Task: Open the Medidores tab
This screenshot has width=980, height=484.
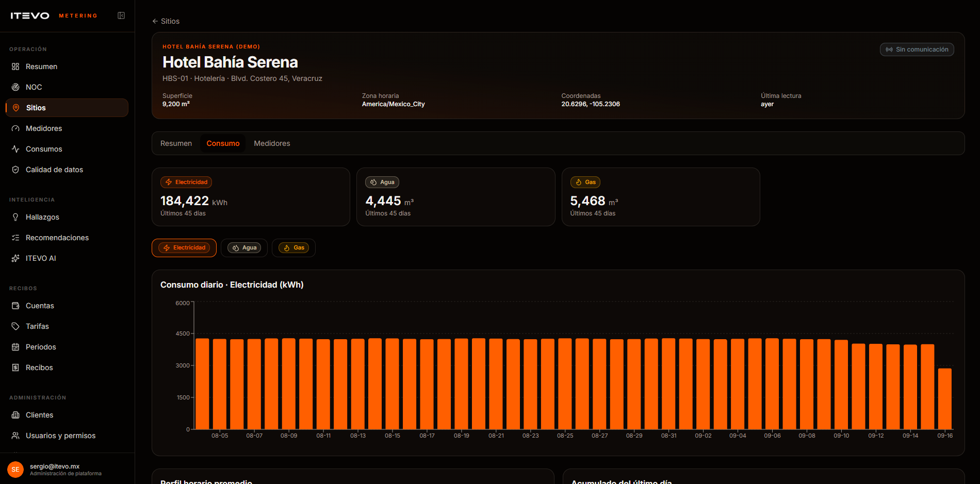Action: tap(272, 143)
